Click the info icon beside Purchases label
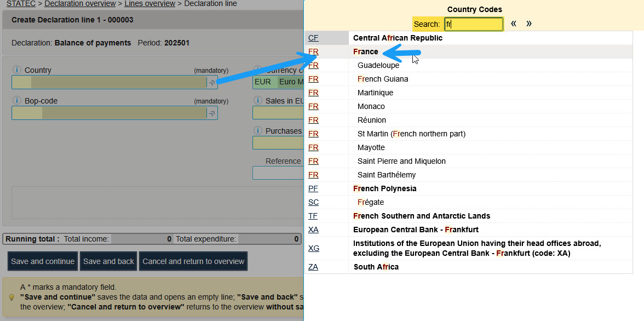644x321 pixels. [257, 131]
